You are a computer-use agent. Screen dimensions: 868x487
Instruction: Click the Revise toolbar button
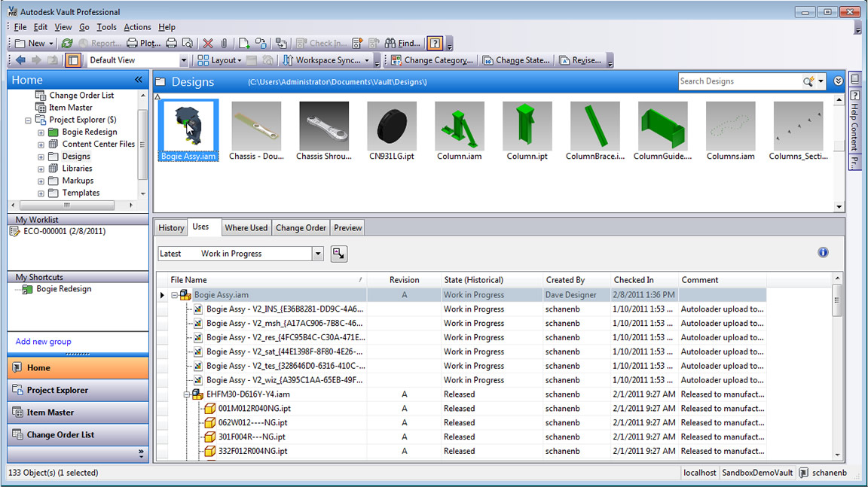[580, 60]
